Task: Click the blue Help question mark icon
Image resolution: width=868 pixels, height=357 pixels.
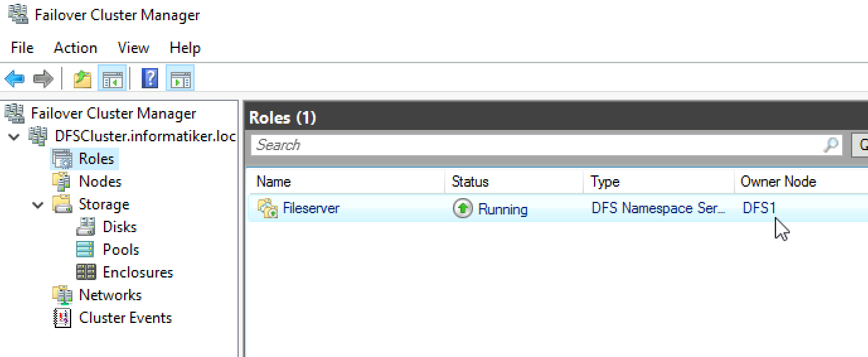Action: click(x=150, y=79)
